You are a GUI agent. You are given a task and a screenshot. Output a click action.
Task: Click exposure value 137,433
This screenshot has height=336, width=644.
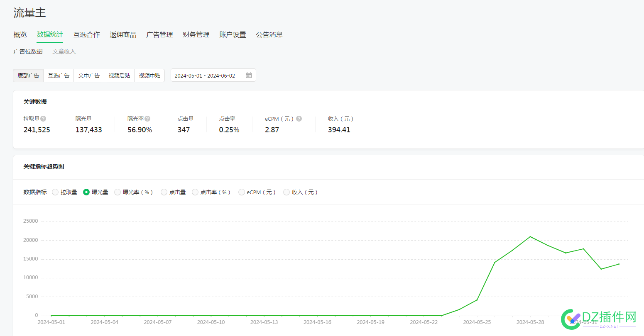(x=88, y=130)
